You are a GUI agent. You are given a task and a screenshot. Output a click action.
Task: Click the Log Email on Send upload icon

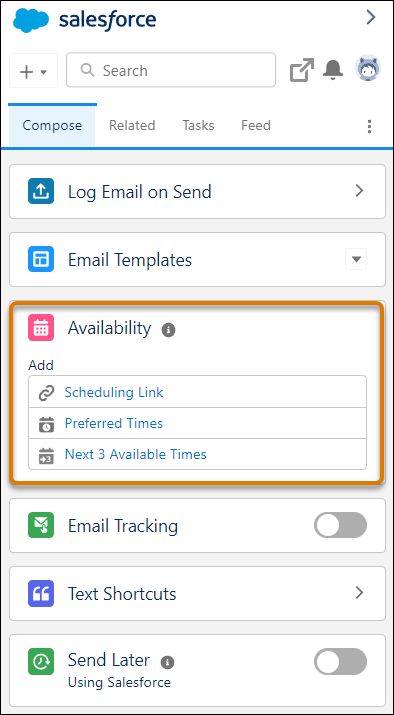pyautogui.click(x=41, y=191)
